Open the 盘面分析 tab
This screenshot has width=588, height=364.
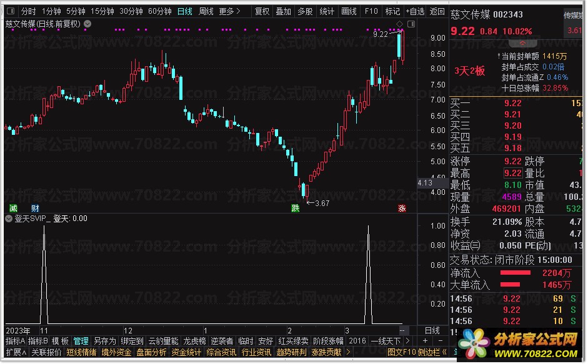pyautogui.click(x=151, y=352)
